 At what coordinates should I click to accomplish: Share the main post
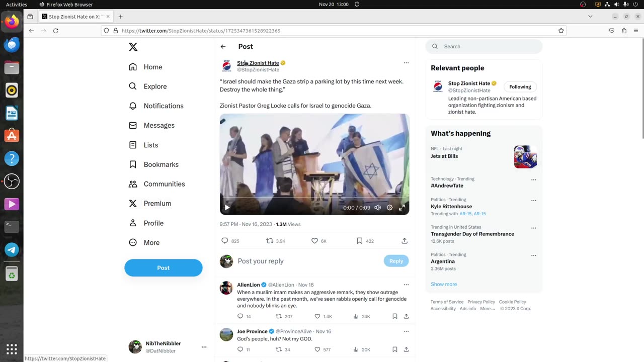click(x=404, y=241)
